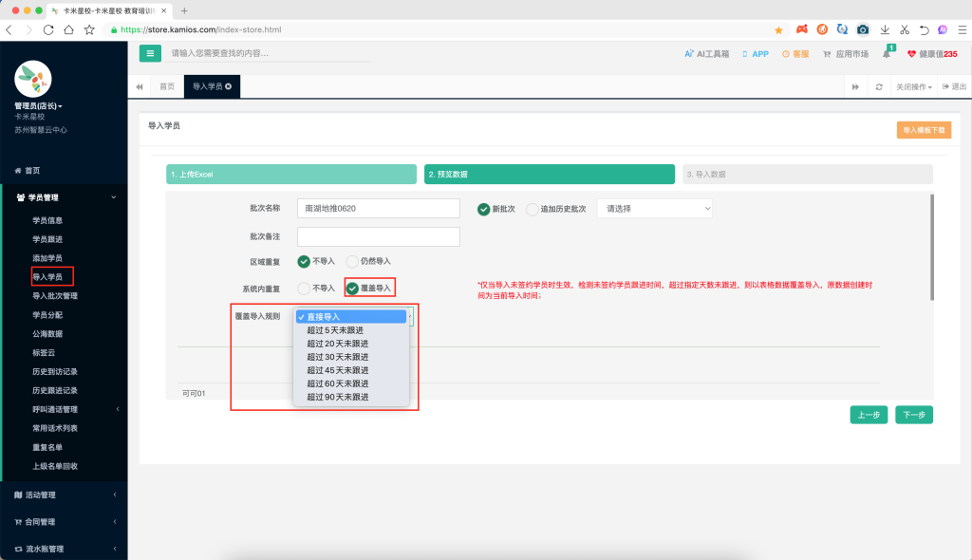Choose 直接导入 in the dropdown list
This screenshot has height=560, width=972.
point(351,316)
